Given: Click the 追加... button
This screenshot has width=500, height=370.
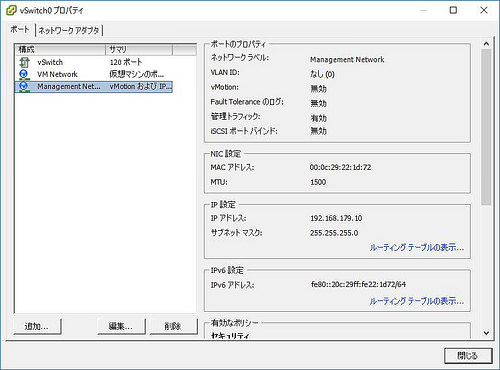Looking at the screenshot, I should [37, 326].
